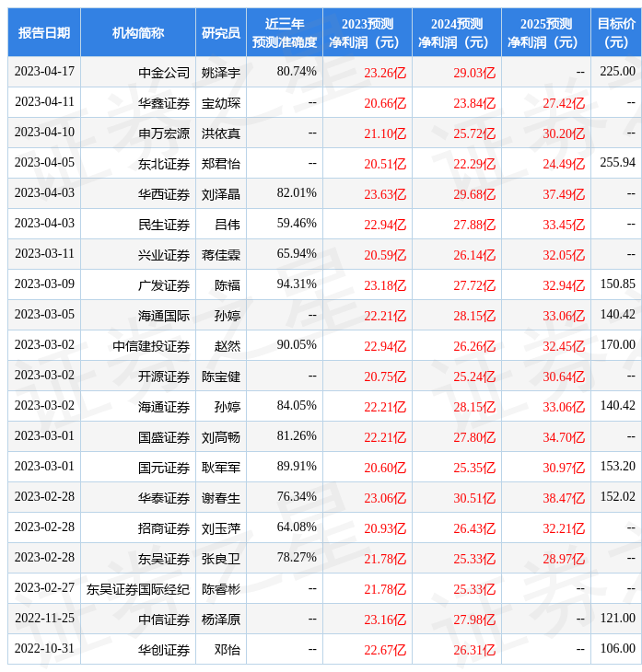
Task: Click target price 153.20
Action: click(617, 467)
